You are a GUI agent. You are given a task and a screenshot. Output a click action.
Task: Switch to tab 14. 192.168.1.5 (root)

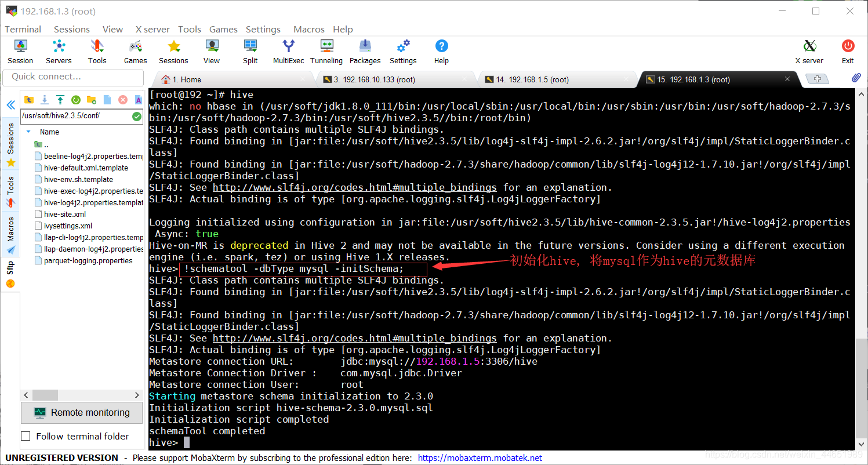[557, 79]
